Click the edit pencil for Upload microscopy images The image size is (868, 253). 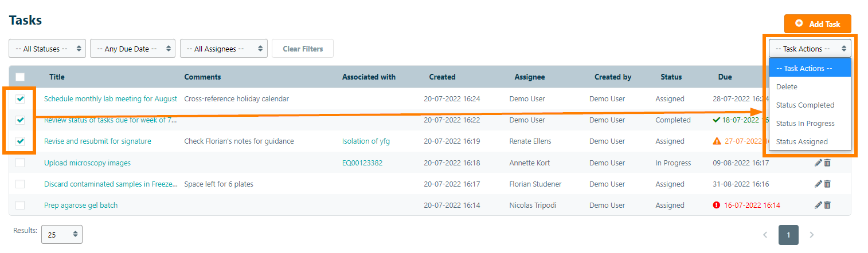click(818, 163)
